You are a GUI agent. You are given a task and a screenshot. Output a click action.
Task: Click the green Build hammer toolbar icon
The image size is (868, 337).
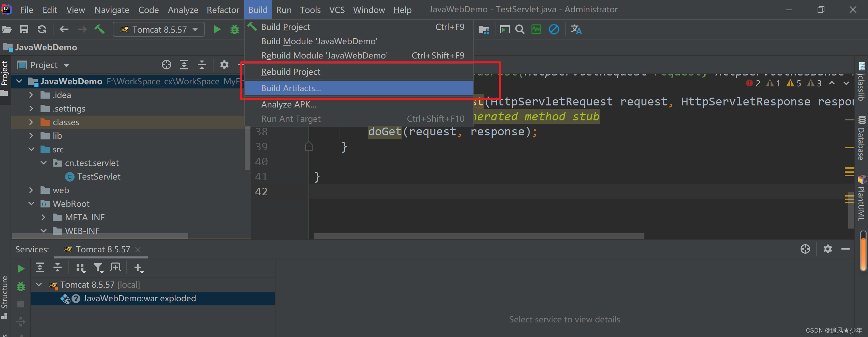tap(99, 29)
